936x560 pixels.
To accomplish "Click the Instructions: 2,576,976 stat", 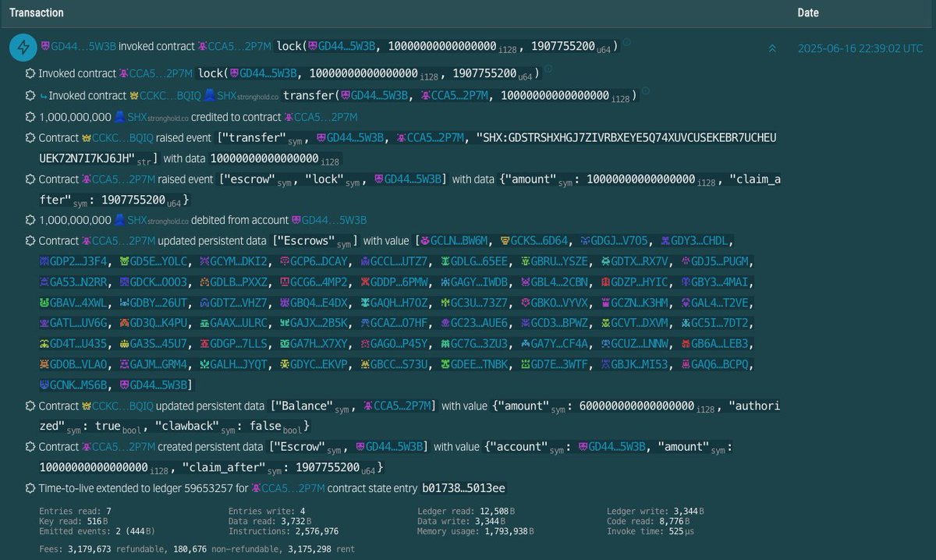I will click(x=282, y=531).
